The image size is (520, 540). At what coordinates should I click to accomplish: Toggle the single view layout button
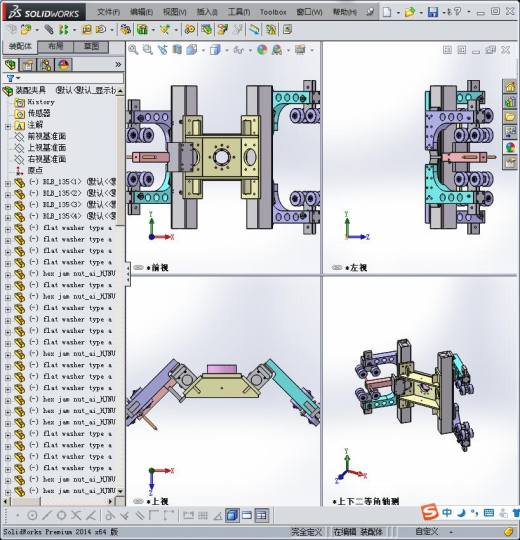point(247,515)
